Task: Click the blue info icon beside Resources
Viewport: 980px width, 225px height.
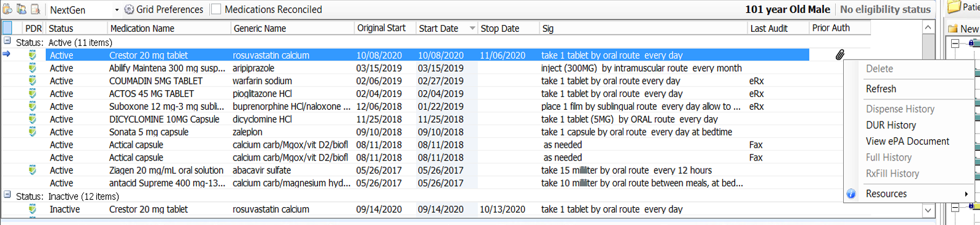Action: tap(851, 194)
